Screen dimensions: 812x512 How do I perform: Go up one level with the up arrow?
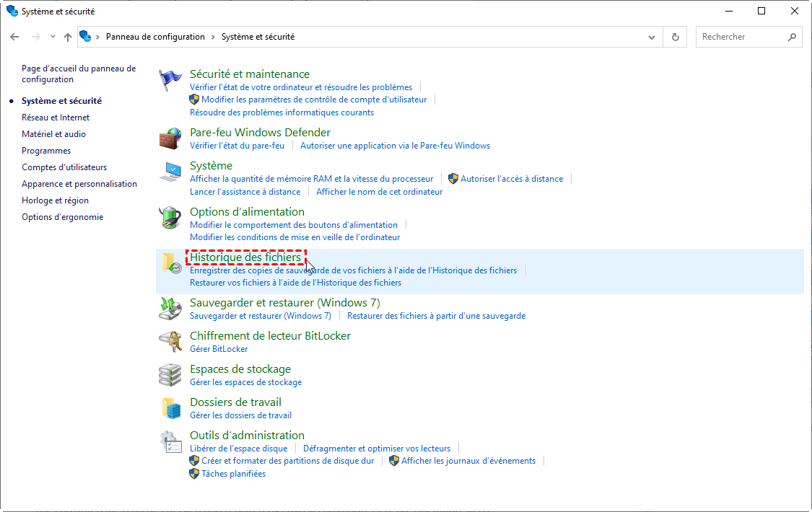coord(68,37)
